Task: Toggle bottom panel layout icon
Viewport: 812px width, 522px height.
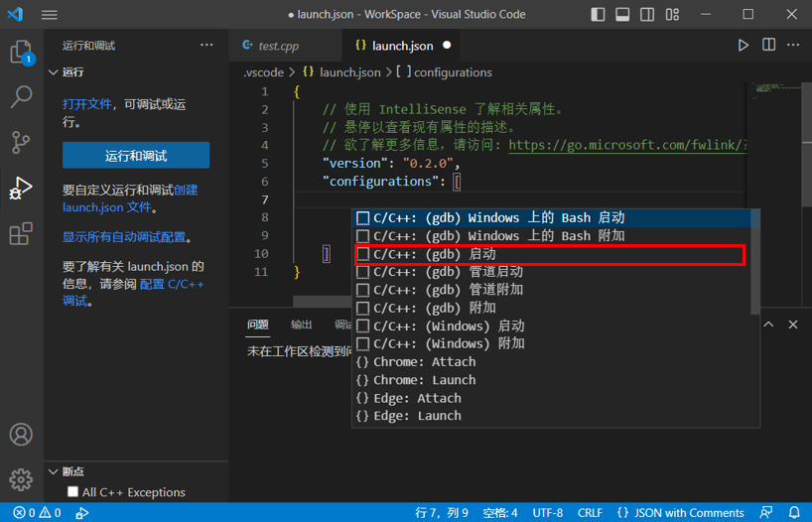Action: tap(622, 15)
